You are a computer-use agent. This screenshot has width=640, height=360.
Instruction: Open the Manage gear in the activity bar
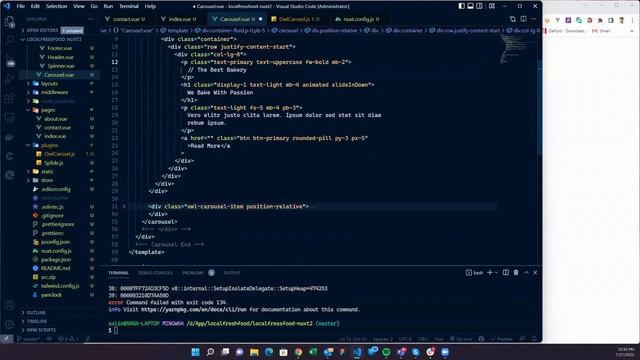pyautogui.click(x=9, y=324)
